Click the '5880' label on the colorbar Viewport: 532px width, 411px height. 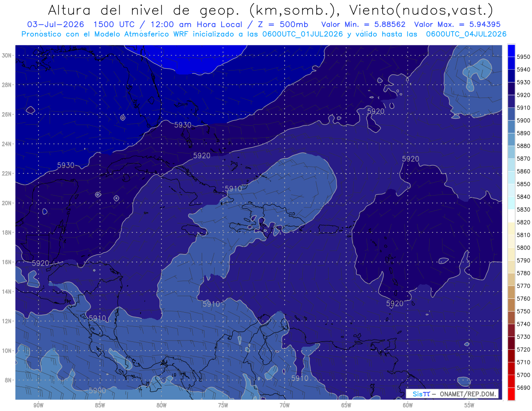point(524,146)
